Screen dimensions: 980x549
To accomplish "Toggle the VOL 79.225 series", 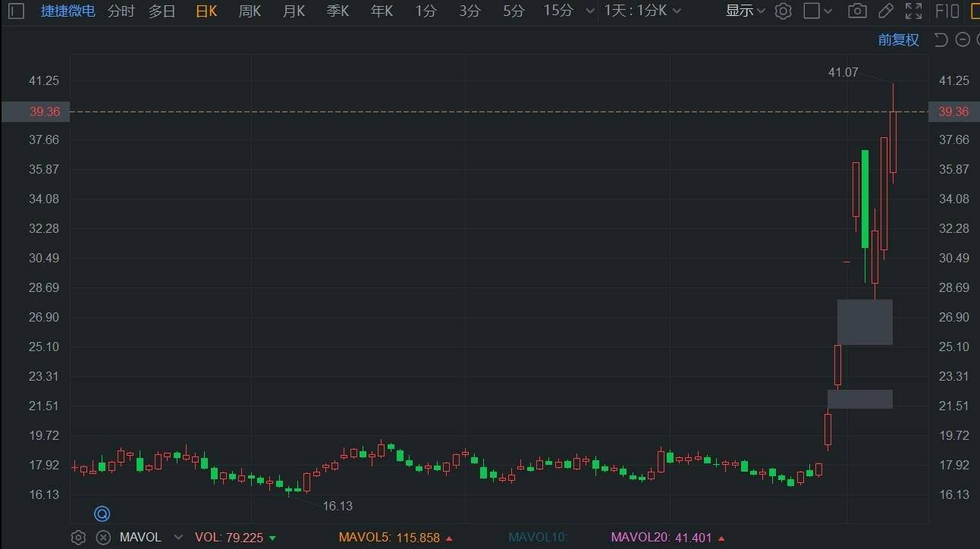I will 235,538.
